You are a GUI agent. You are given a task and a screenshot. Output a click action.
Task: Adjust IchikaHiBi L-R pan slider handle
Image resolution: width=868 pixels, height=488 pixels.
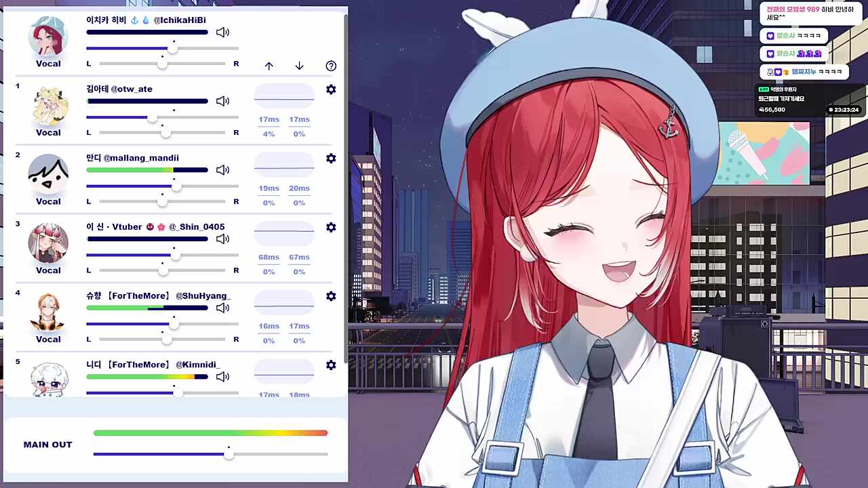162,63
